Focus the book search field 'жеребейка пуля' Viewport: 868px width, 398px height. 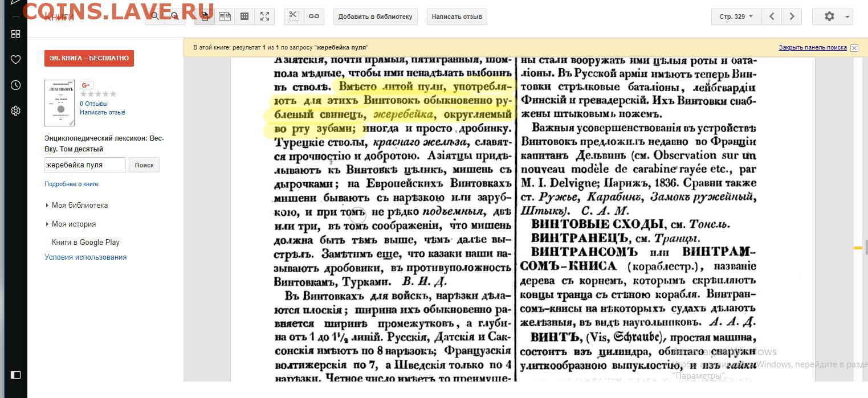coord(84,165)
